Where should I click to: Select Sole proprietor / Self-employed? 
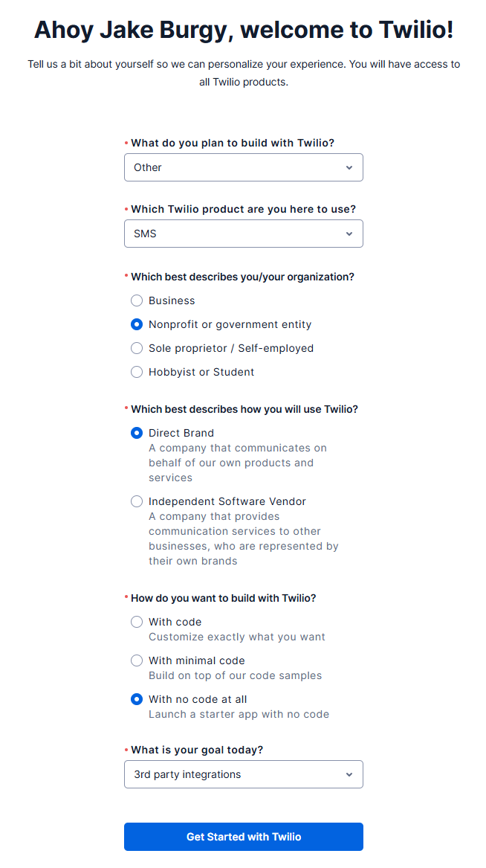point(137,348)
